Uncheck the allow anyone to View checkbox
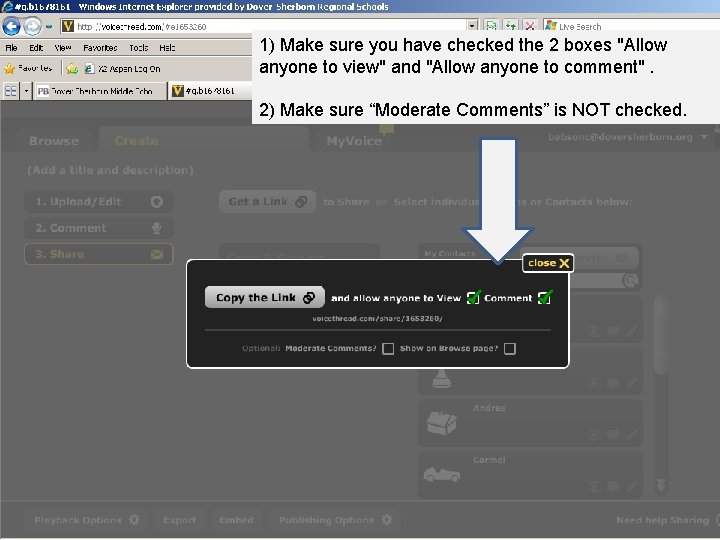The image size is (720, 540). coord(472,298)
